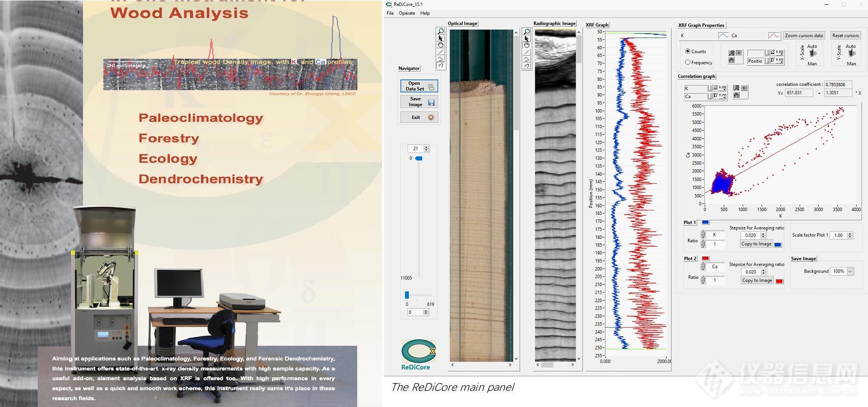Screen dimensions: 868x407
Task: Click Open Data Set button
Action: (x=419, y=86)
